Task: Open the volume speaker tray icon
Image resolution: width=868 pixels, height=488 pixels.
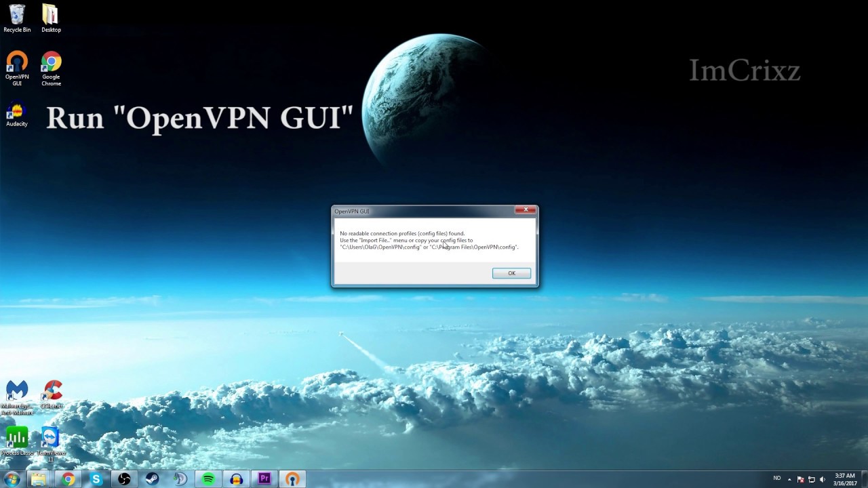Action: tap(823, 480)
